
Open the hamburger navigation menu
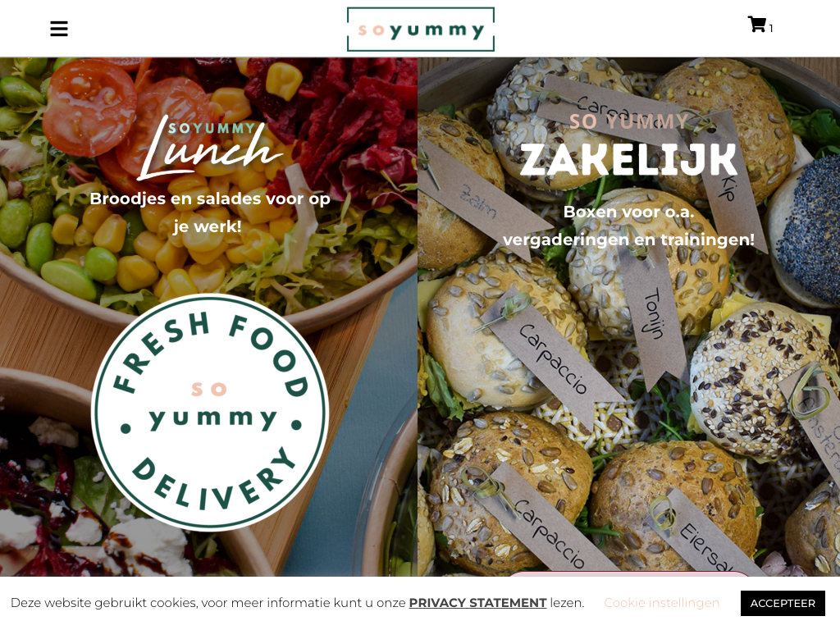point(59,29)
